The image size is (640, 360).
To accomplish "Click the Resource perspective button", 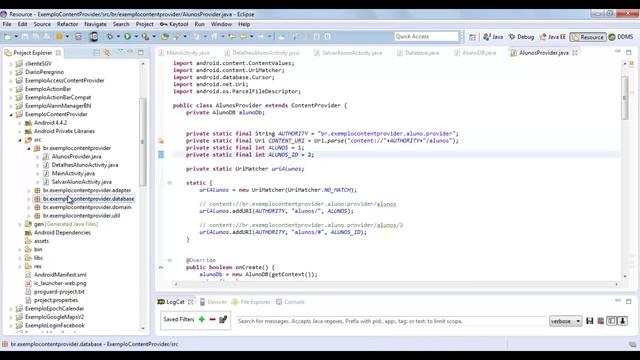I will 588,37.
